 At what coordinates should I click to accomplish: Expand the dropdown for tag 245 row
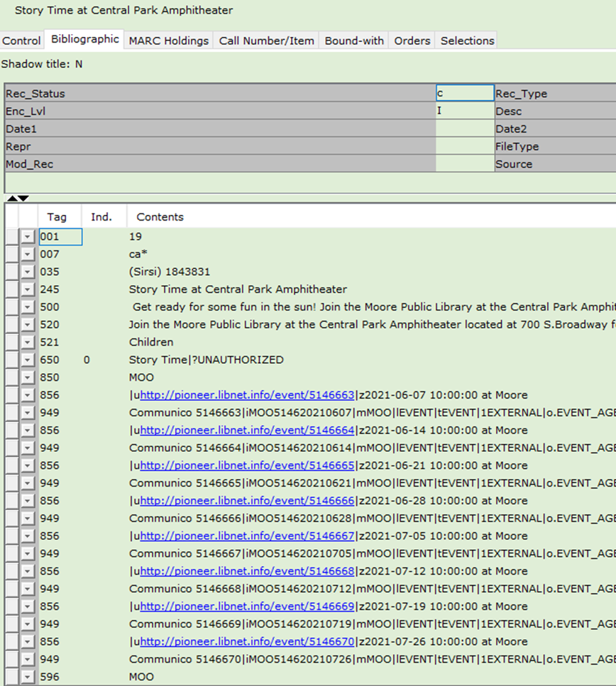click(x=28, y=290)
